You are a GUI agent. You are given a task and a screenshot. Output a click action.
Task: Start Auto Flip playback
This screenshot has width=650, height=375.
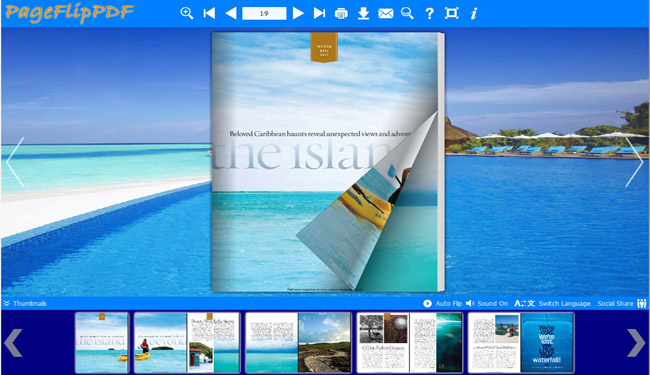(x=442, y=303)
